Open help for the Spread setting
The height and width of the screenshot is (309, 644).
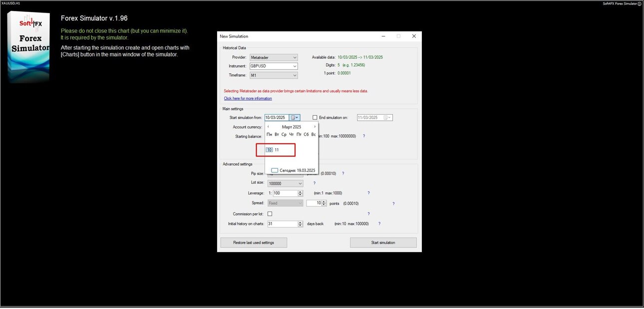(393, 203)
